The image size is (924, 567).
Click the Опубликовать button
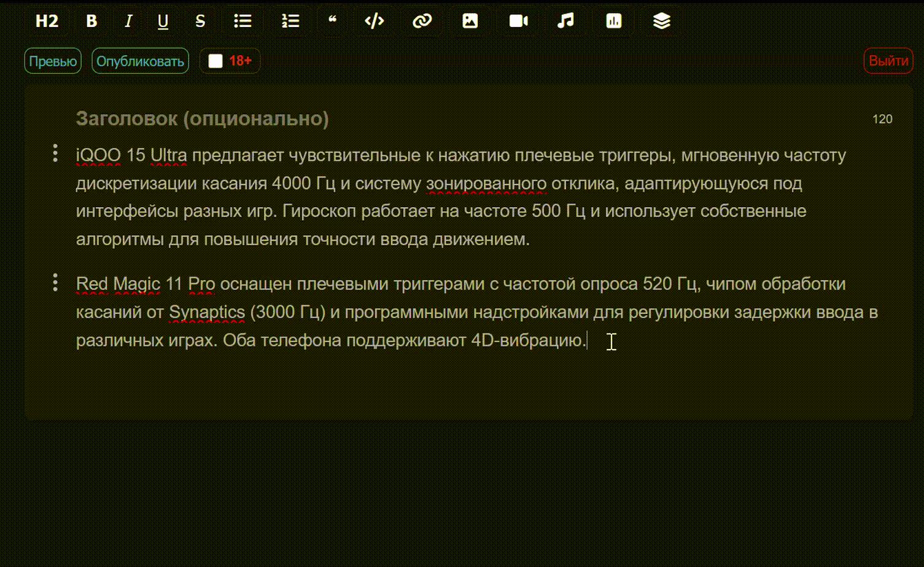[x=140, y=60]
